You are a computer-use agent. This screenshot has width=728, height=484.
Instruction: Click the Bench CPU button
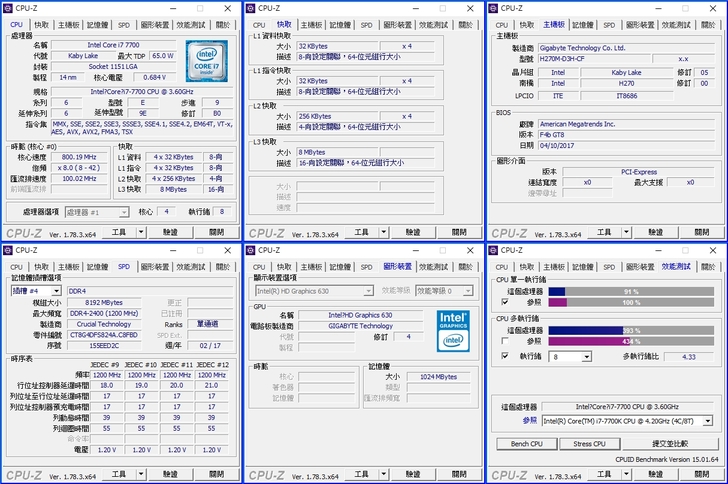pyautogui.click(x=526, y=444)
